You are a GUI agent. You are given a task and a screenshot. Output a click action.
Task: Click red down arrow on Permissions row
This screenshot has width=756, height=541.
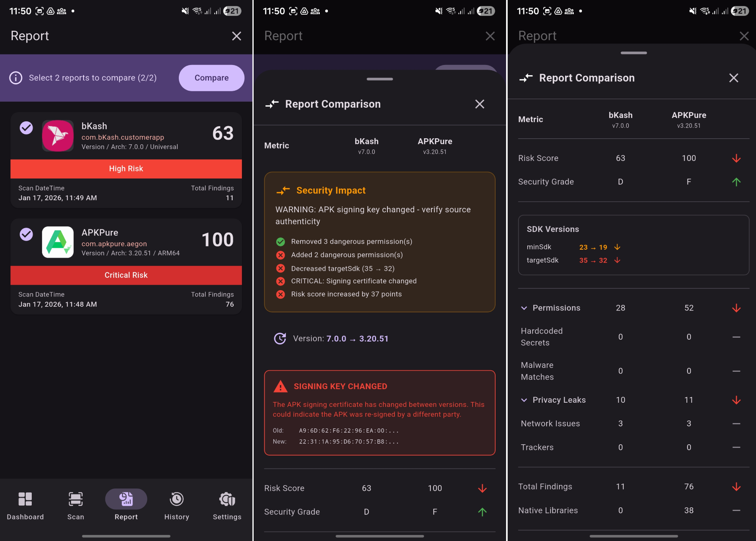coord(736,308)
